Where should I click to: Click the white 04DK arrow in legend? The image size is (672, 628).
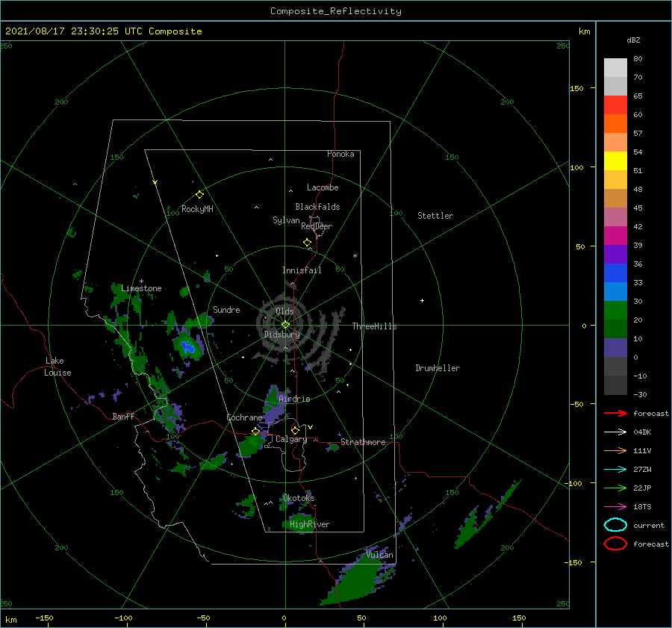[615, 432]
